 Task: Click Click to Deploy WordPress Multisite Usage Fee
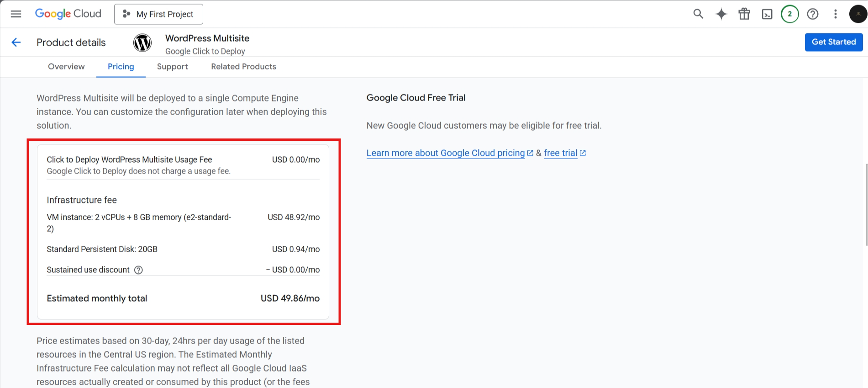(129, 159)
